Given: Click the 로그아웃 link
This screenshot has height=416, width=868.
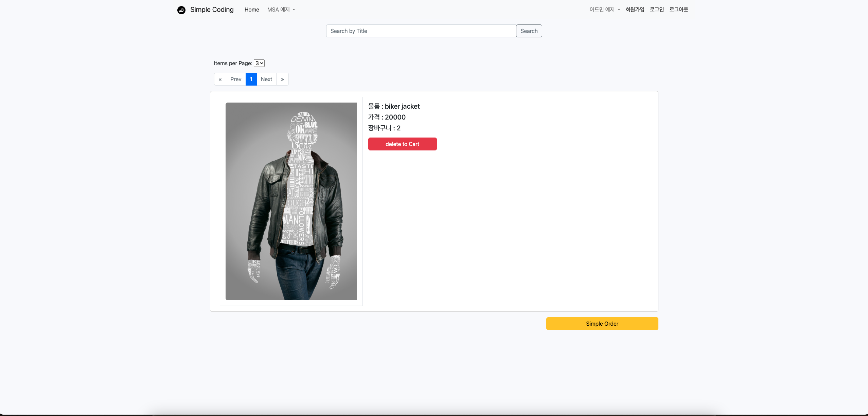Looking at the screenshot, I should tap(678, 10).
